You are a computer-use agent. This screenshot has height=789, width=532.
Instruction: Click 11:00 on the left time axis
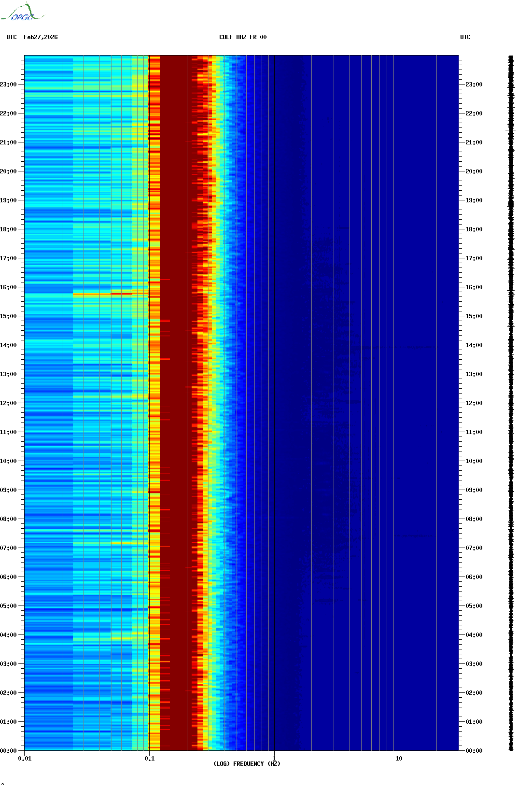pos(8,432)
